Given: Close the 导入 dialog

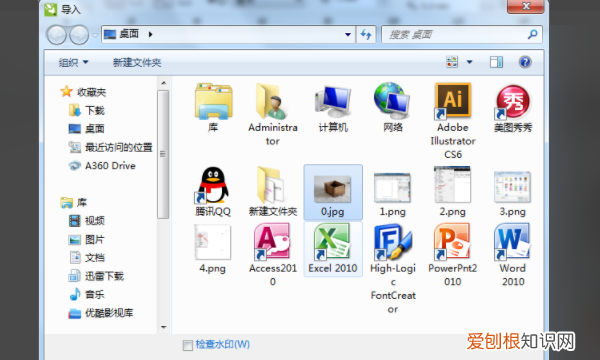Looking at the screenshot, I should [526, 6].
